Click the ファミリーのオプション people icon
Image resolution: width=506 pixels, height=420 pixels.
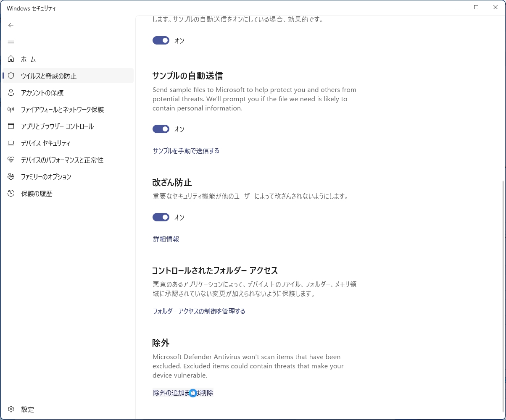pos(11,177)
